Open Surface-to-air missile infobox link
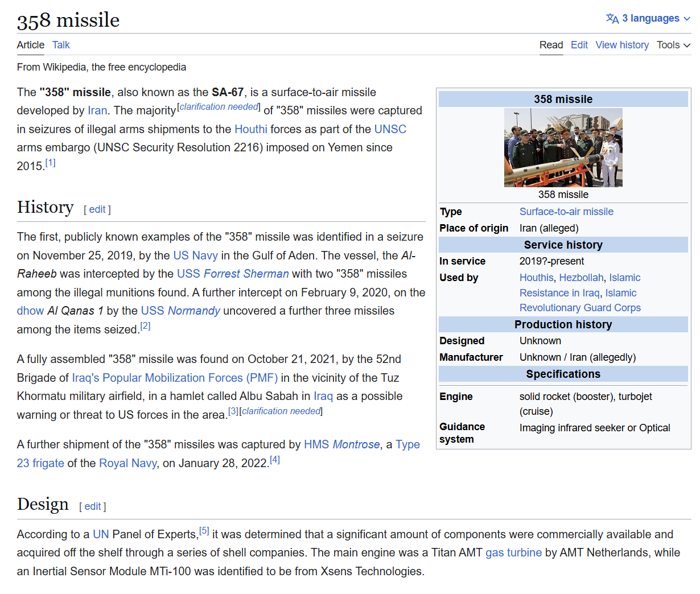The image size is (700, 594). click(566, 212)
